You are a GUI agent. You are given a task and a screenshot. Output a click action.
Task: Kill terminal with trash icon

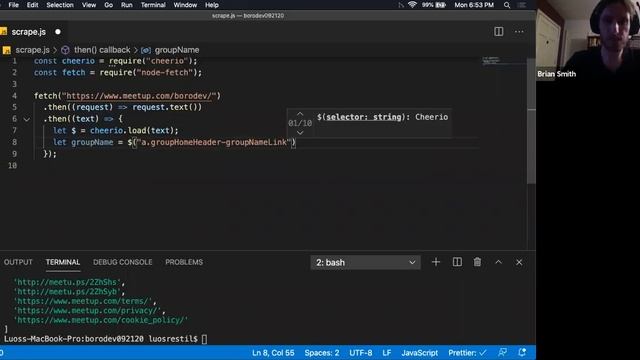point(477,262)
